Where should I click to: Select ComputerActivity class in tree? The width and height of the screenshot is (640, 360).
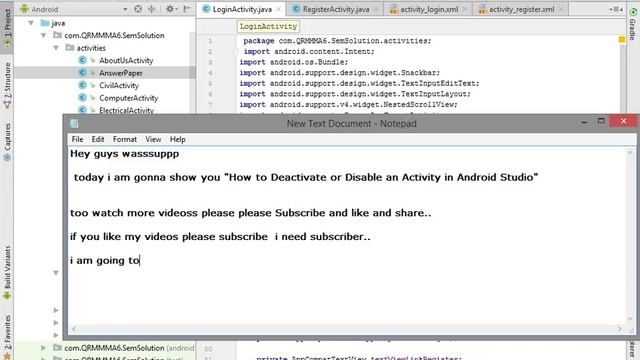click(129, 98)
